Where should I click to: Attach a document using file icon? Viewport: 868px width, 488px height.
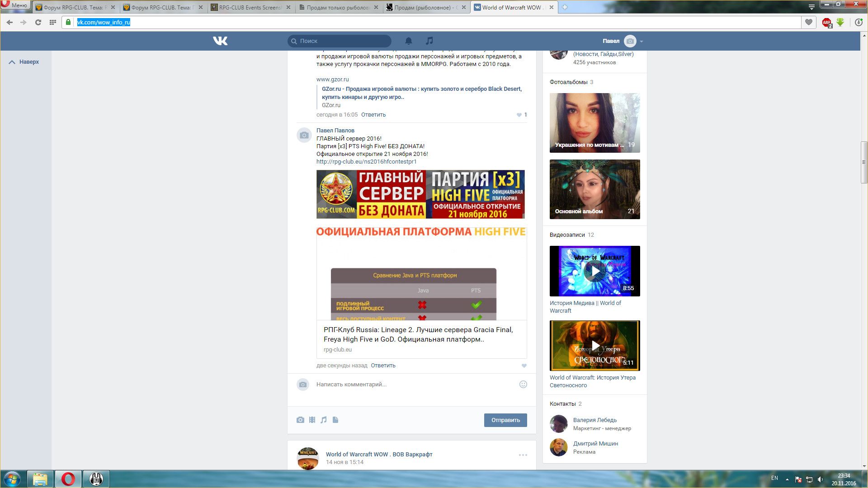coord(335,420)
